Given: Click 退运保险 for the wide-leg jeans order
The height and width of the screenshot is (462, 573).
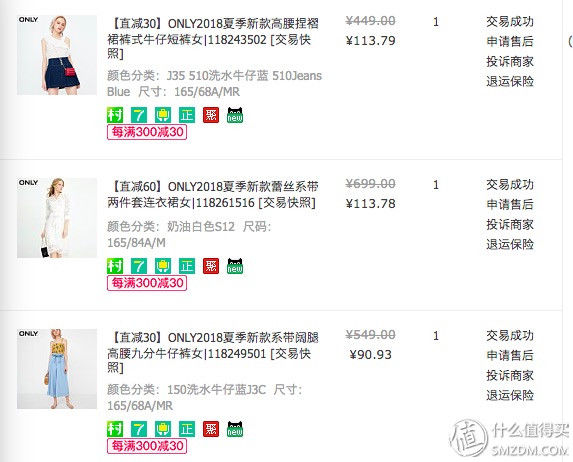Looking at the screenshot, I should [510, 395].
